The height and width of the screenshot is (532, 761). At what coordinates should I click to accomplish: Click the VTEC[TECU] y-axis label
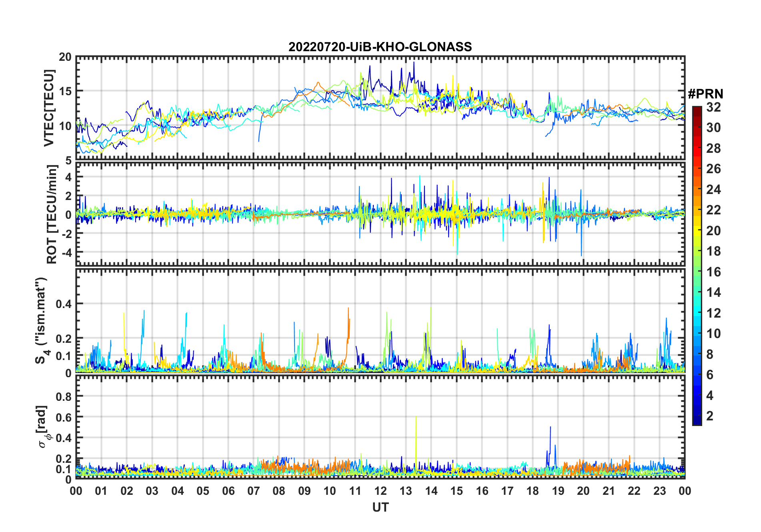(49, 108)
